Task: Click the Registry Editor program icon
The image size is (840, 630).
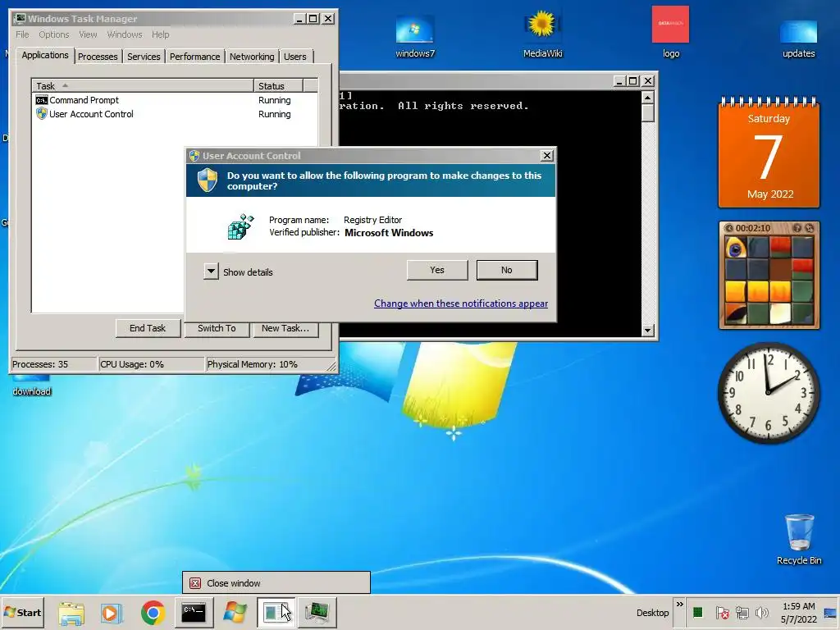Action: click(x=240, y=226)
